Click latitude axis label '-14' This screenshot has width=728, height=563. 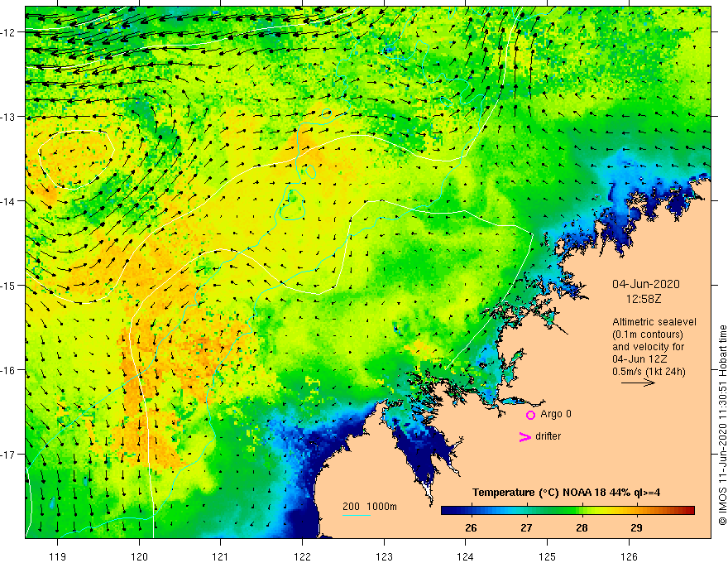(8, 201)
